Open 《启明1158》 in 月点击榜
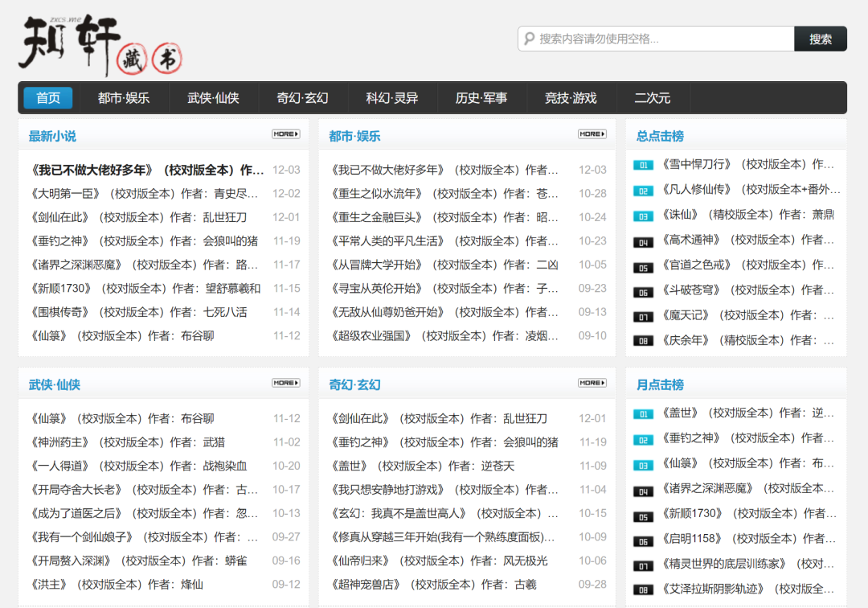The width and height of the screenshot is (868, 608). point(749,539)
